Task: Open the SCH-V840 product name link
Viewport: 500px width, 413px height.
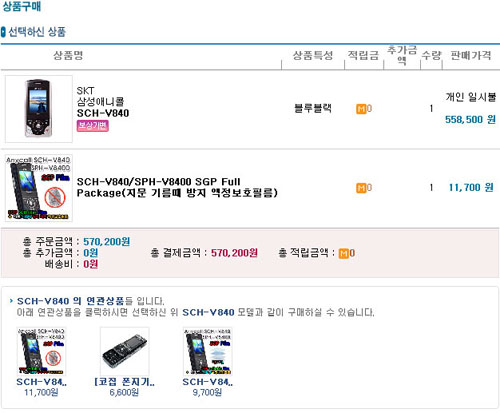Action: (x=103, y=113)
